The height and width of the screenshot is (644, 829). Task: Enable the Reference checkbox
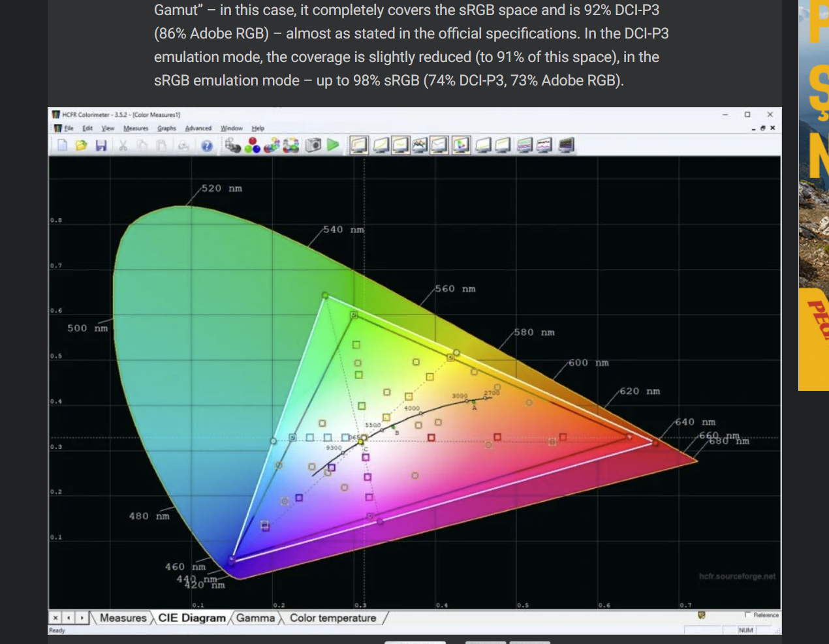747,615
